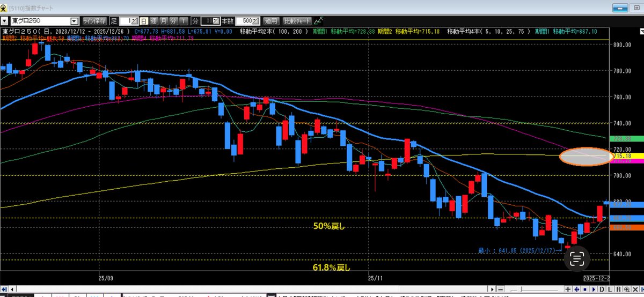644x297 pixels.
Task: Click the 2025-12-2 date tag on time axis
Action: [x=597, y=279]
